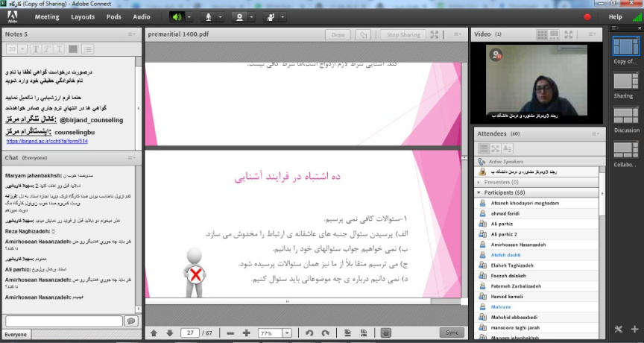Toggle underline text in the Notes toolbar
Screen dimensions: 644x343
(59, 49)
